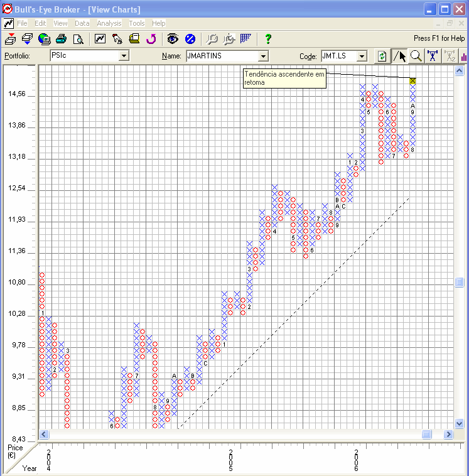Click the 10,80 price axis label
The image size is (469, 476).
(17, 282)
